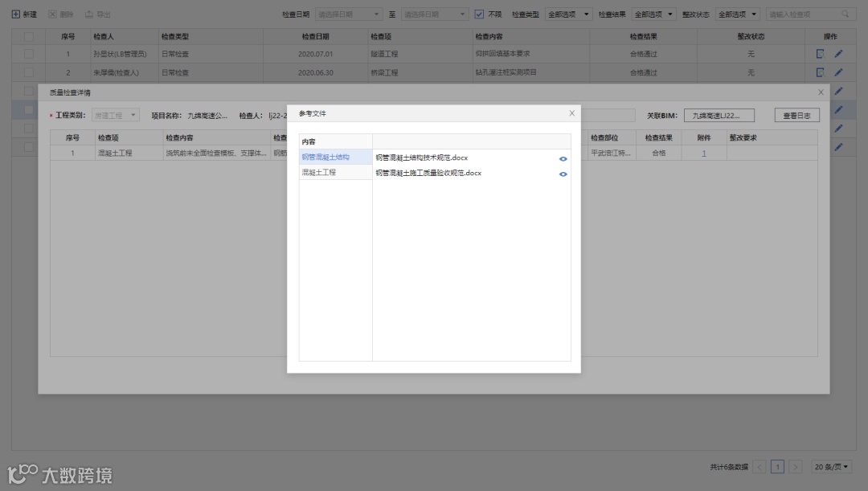Open the 20 条/页 page size dropdown
This screenshot has width=868, height=491.
pyautogui.click(x=831, y=467)
